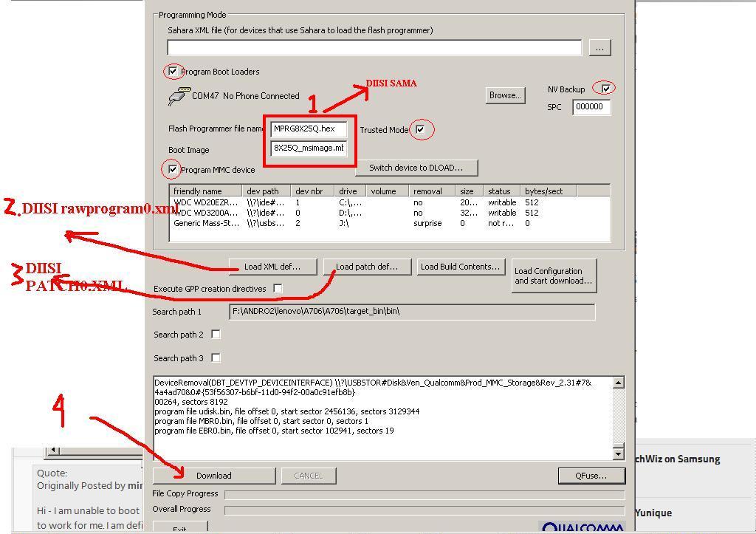The image size is (756, 534).
Task: Click the SPC 000000 input field
Action: click(591, 107)
